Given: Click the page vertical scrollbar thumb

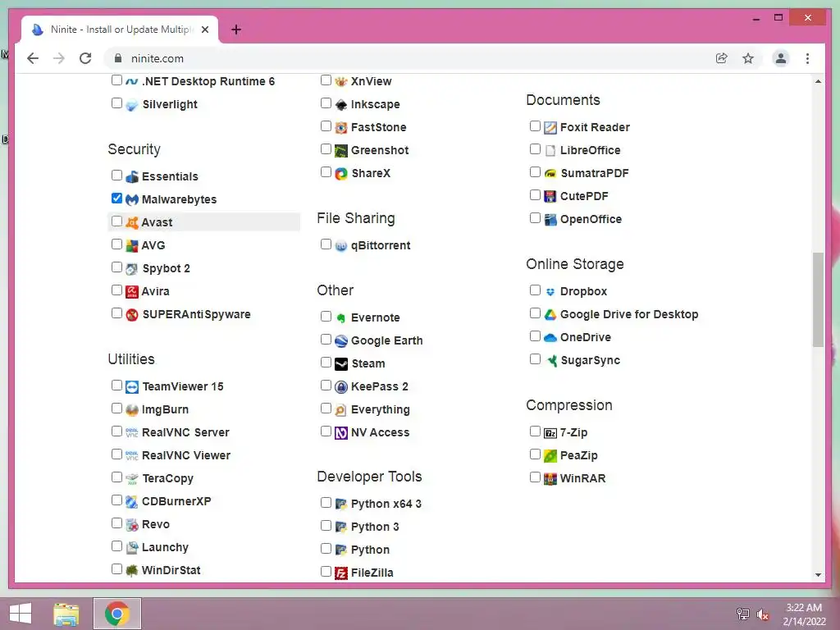Looking at the screenshot, I should (818, 300).
